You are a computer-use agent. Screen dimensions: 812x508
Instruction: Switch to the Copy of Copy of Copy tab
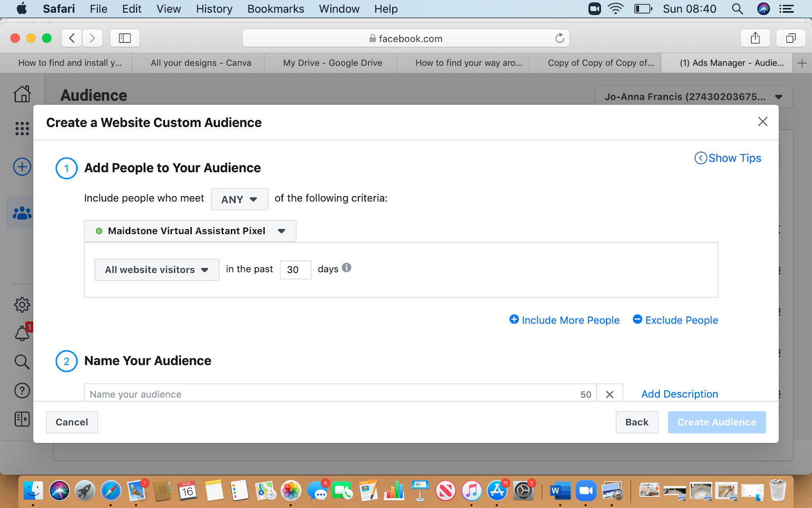(601, 63)
